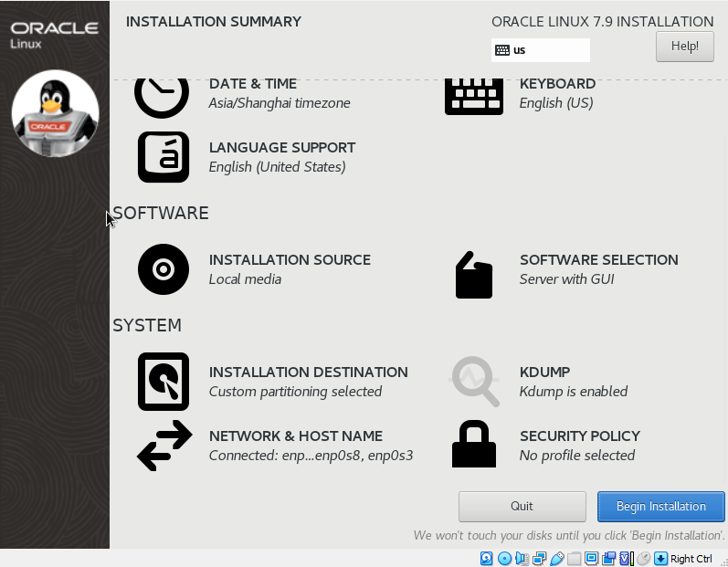Open Installation Destination disk icon
The height and width of the screenshot is (567, 728).
point(164,382)
